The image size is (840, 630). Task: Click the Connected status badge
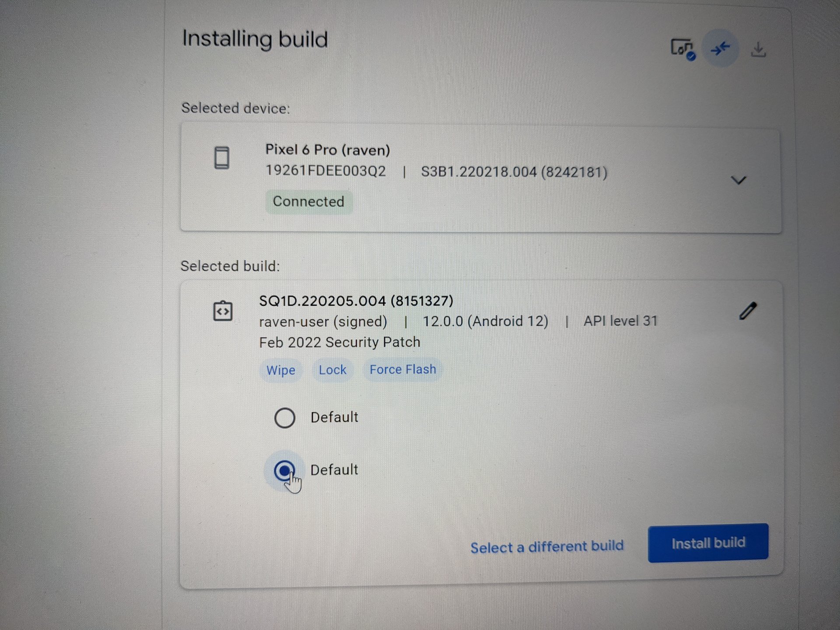point(308,202)
